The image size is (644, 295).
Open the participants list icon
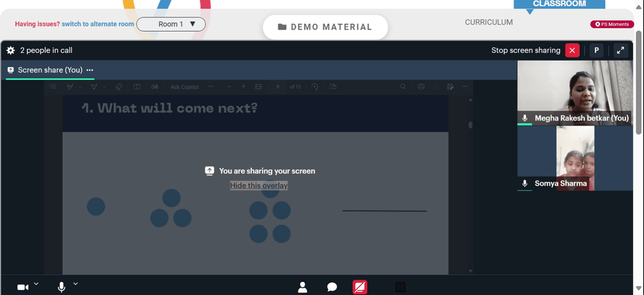click(302, 287)
